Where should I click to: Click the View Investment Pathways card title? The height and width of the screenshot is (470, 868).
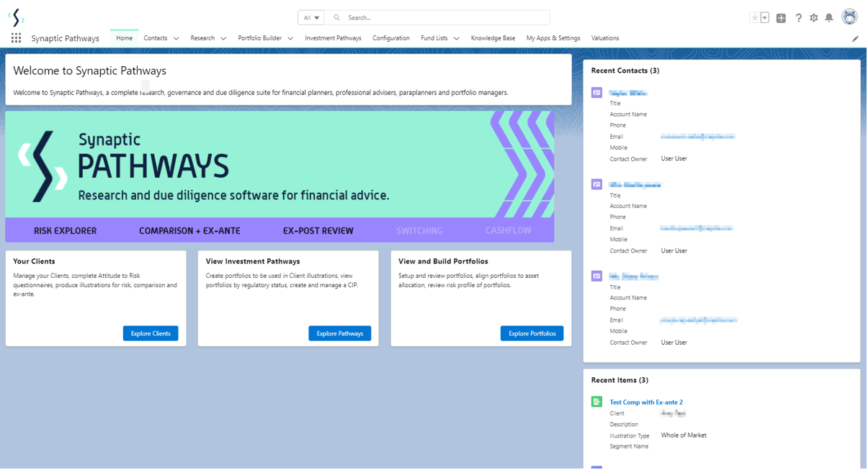tap(253, 261)
